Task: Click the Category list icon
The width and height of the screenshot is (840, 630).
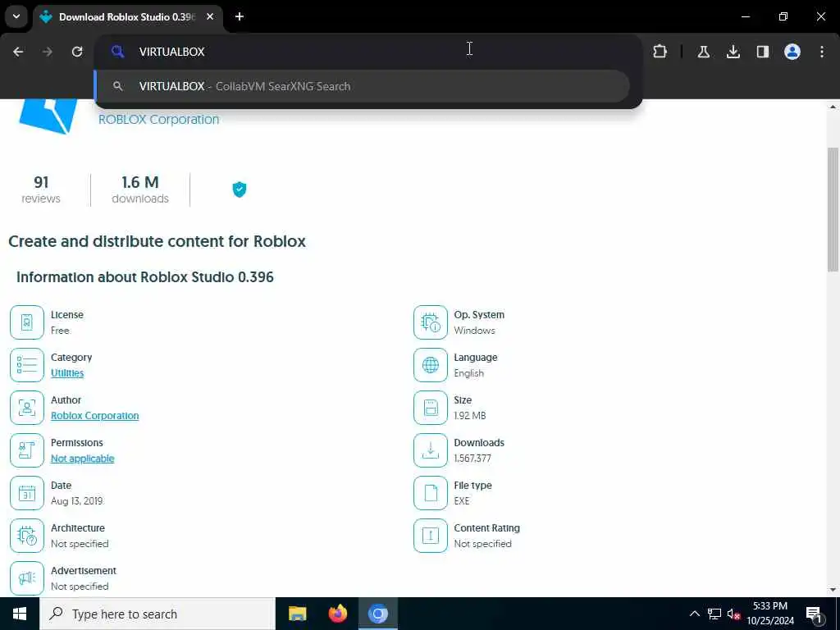Action: [27, 365]
